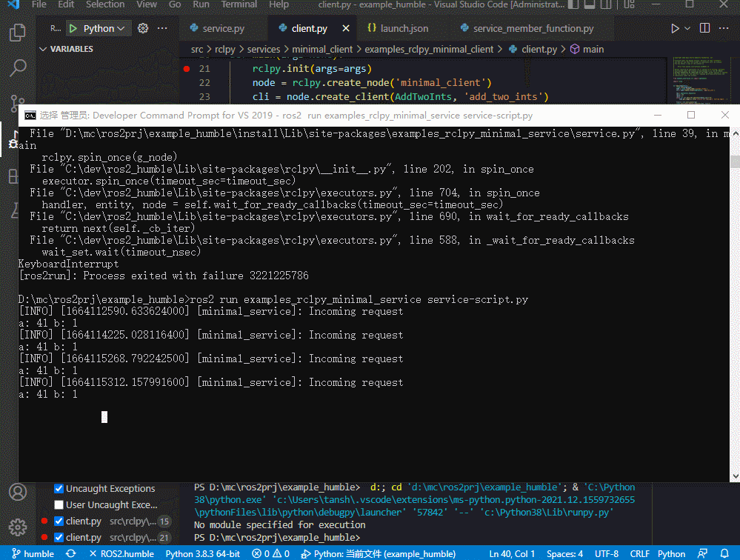
Task: Disable client.py line 21 breakpoint checkbox
Action: point(59,537)
